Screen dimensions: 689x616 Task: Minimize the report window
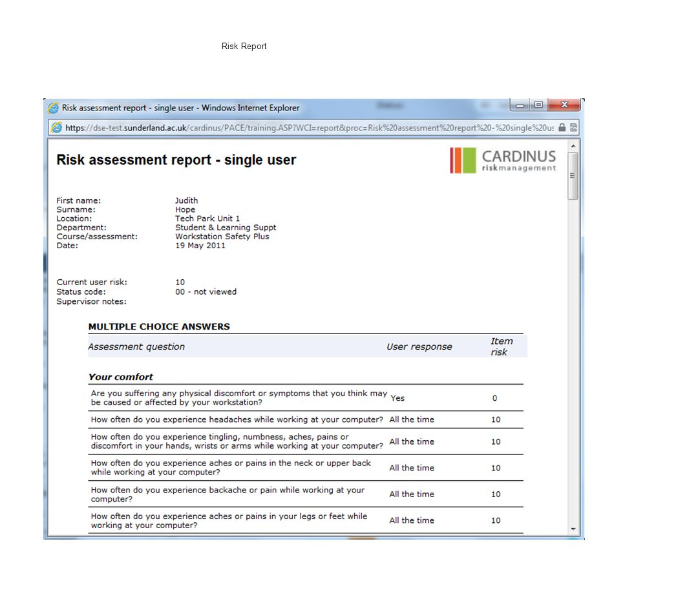[520, 105]
